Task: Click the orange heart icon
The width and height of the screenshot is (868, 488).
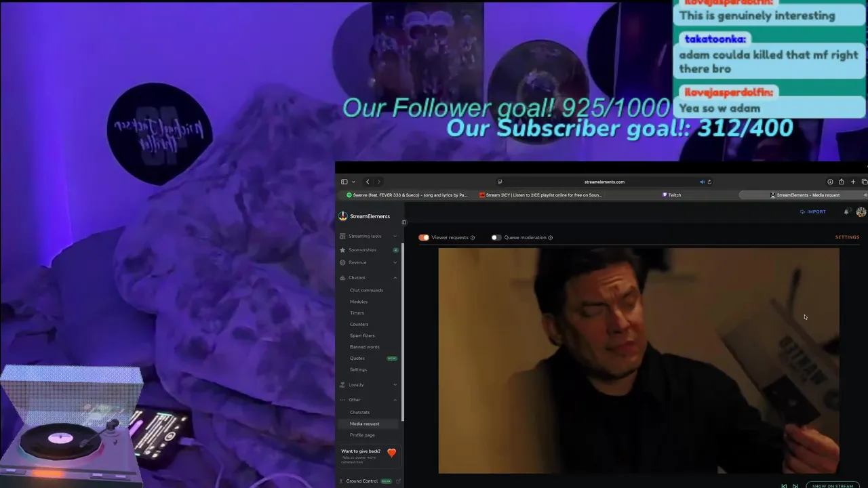Action: pyautogui.click(x=391, y=452)
